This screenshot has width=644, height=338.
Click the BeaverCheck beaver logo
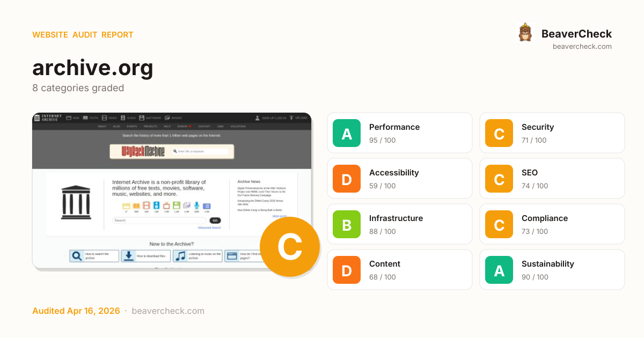(525, 33)
